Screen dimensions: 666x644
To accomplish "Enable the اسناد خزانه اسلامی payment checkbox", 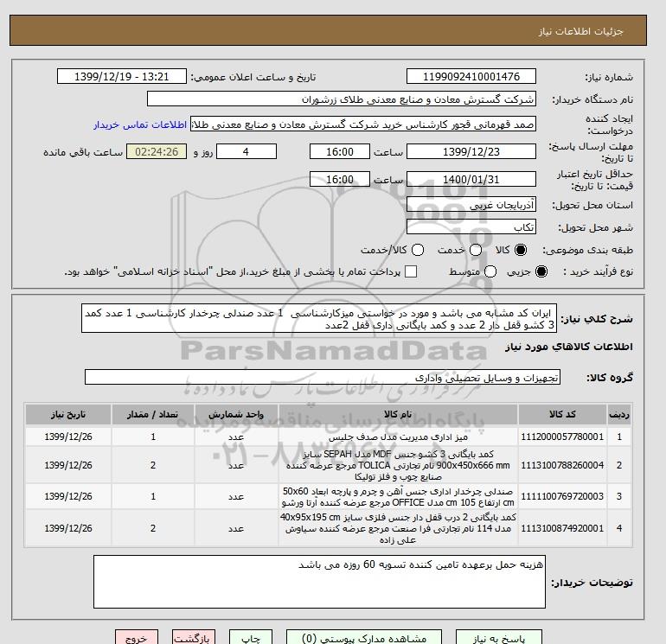I will coord(411,271).
